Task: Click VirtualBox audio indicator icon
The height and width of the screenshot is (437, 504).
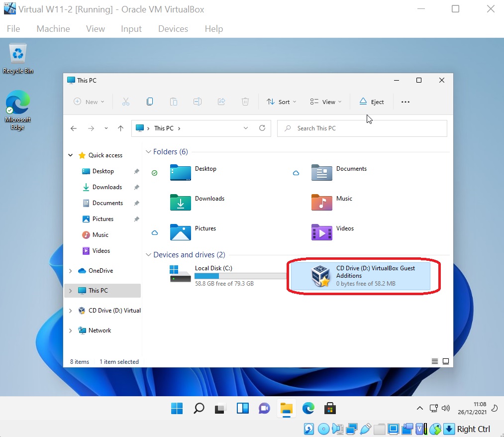Action: 337,429
